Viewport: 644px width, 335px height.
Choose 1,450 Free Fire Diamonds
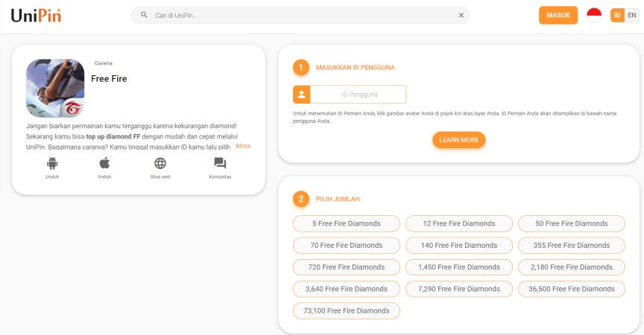458,267
